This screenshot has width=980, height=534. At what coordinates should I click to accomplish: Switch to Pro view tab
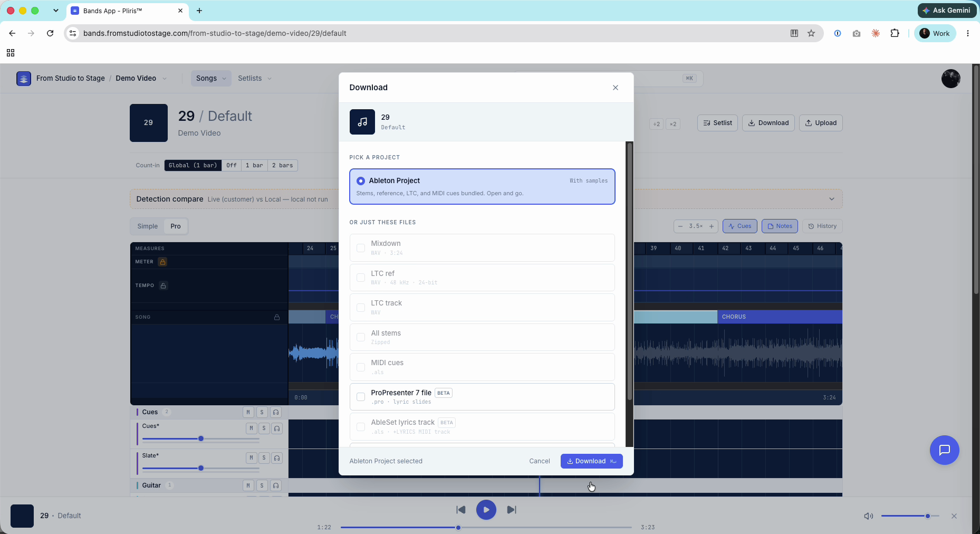(176, 226)
